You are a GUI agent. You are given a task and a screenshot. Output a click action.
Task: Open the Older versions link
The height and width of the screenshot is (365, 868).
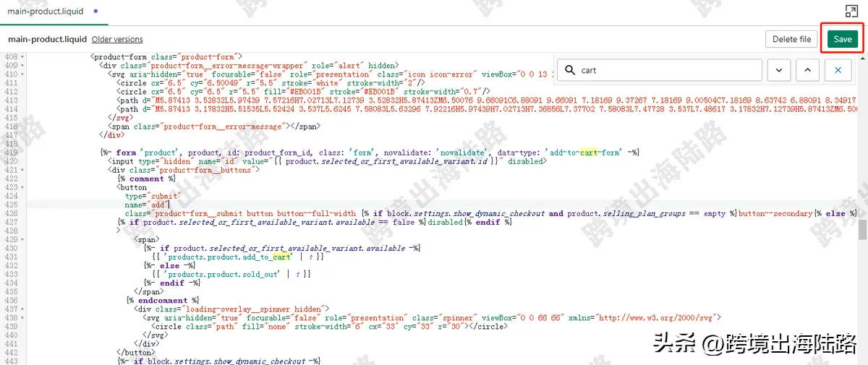click(x=117, y=39)
